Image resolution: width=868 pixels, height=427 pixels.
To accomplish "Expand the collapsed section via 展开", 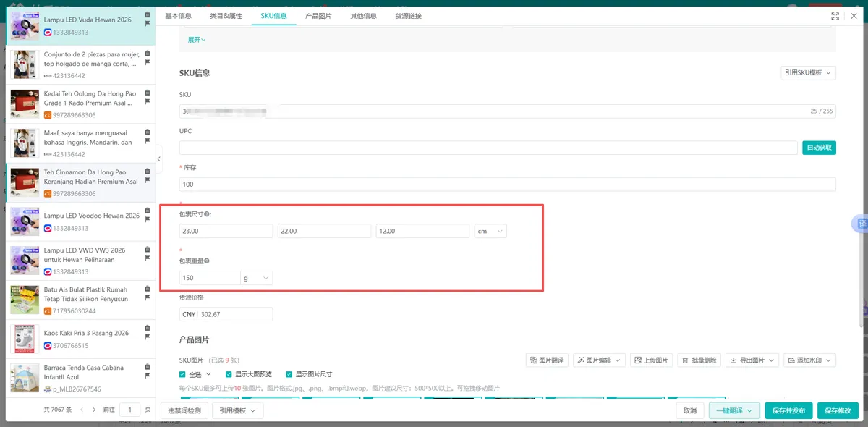I will point(197,40).
